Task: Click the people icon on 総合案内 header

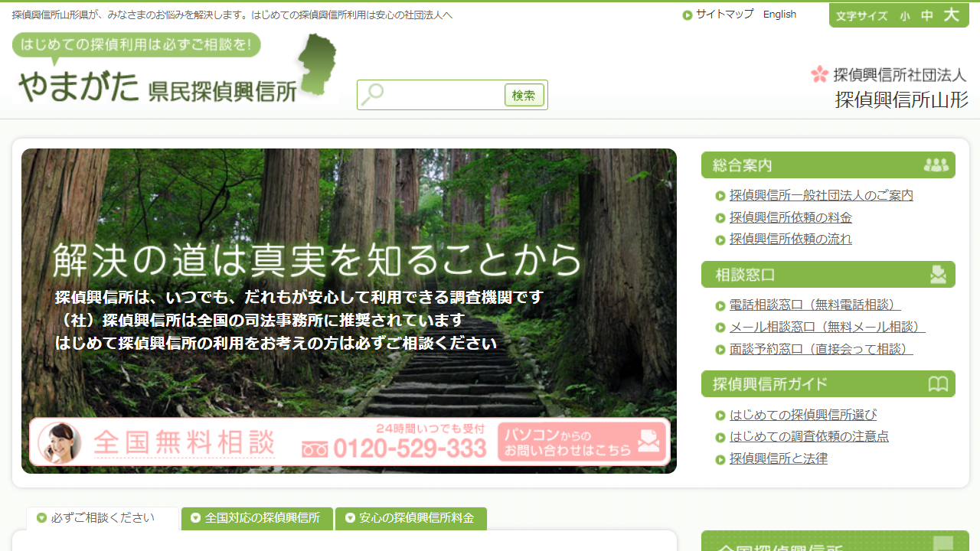Action: click(936, 165)
